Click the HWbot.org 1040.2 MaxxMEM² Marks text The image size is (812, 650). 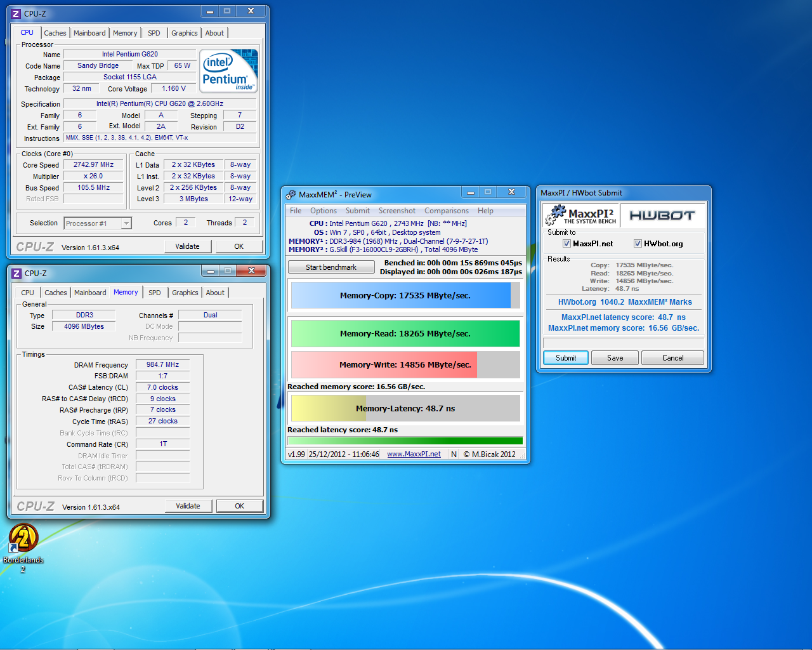pos(625,302)
